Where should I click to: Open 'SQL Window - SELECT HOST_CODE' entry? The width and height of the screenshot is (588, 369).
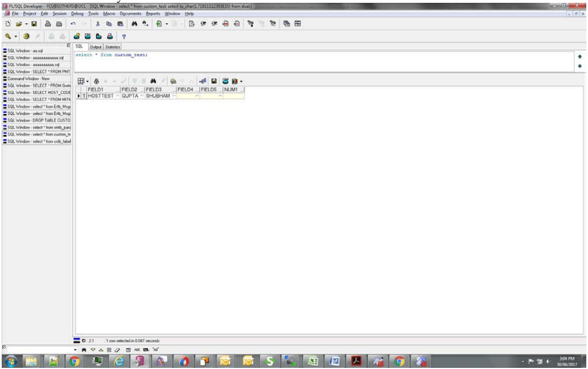click(37, 92)
